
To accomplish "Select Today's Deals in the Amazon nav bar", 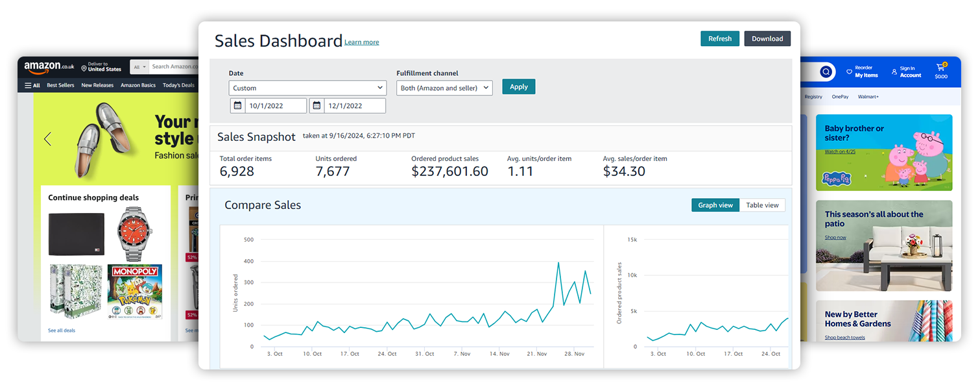I will click(178, 85).
